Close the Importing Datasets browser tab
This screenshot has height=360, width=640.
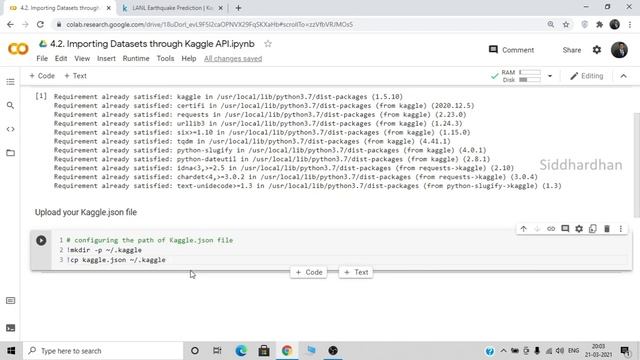[x=109, y=8]
